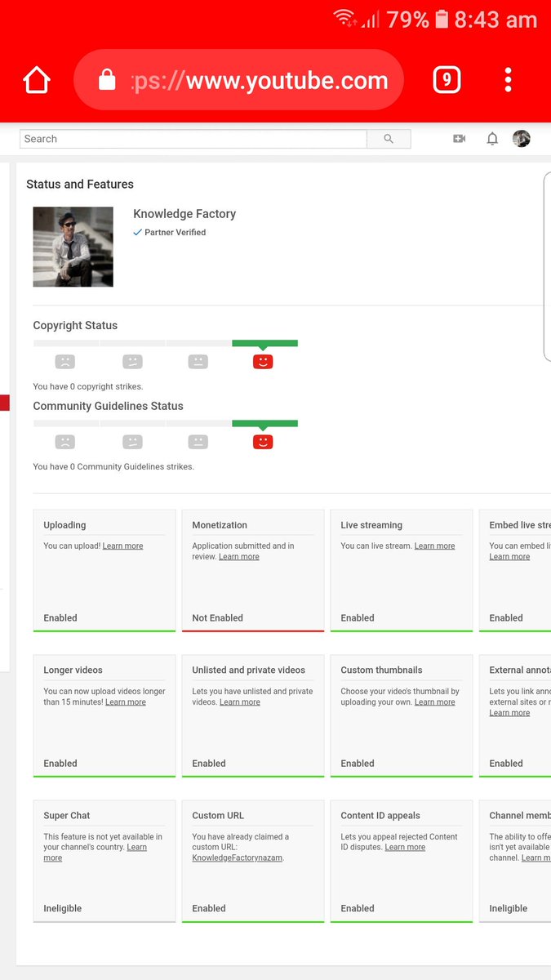
Task: Click the Partner Verified checkmark icon
Action: [137, 233]
